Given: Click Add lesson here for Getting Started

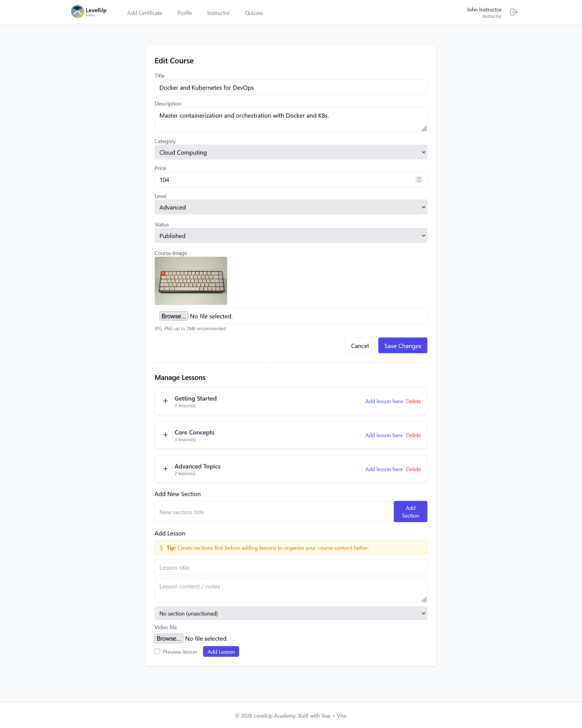Looking at the screenshot, I should [x=384, y=401].
